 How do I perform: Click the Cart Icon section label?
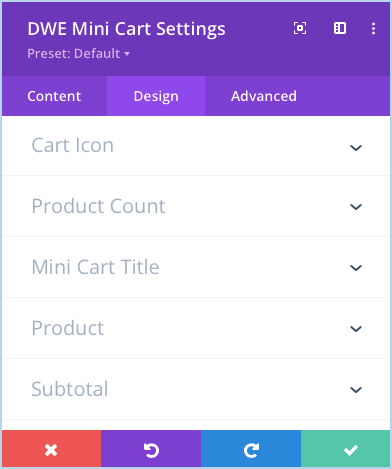73,145
